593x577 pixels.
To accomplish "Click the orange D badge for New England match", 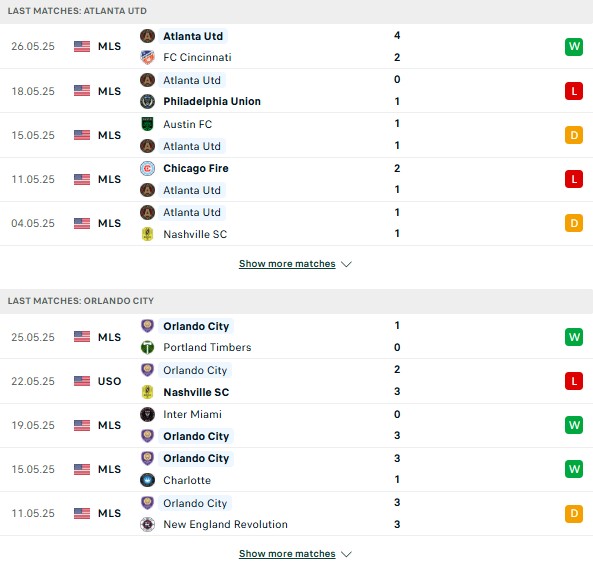I will (x=574, y=513).
